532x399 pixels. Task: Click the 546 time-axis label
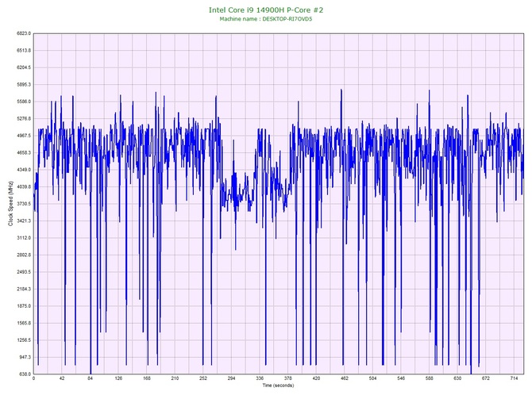pos(401,378)
